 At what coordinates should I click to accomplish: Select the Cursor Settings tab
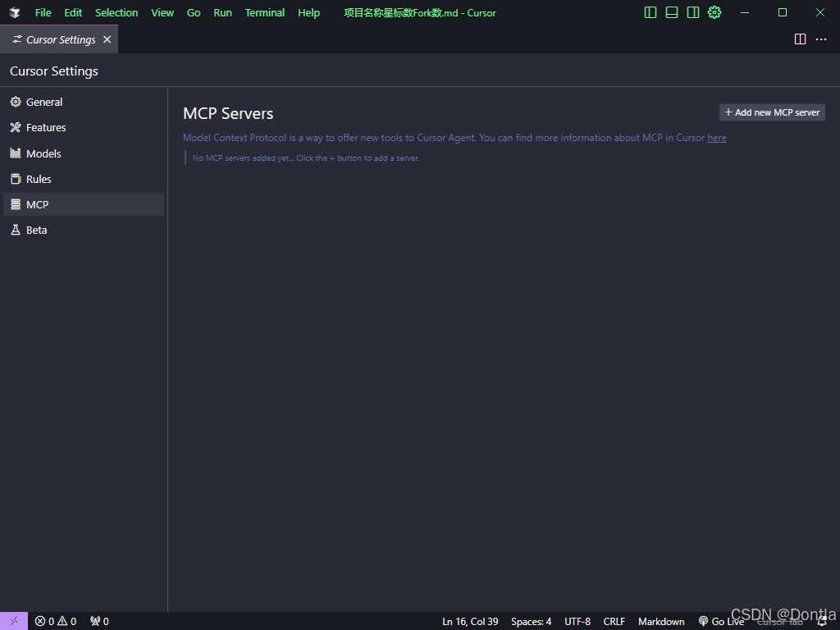coord(59,39)
